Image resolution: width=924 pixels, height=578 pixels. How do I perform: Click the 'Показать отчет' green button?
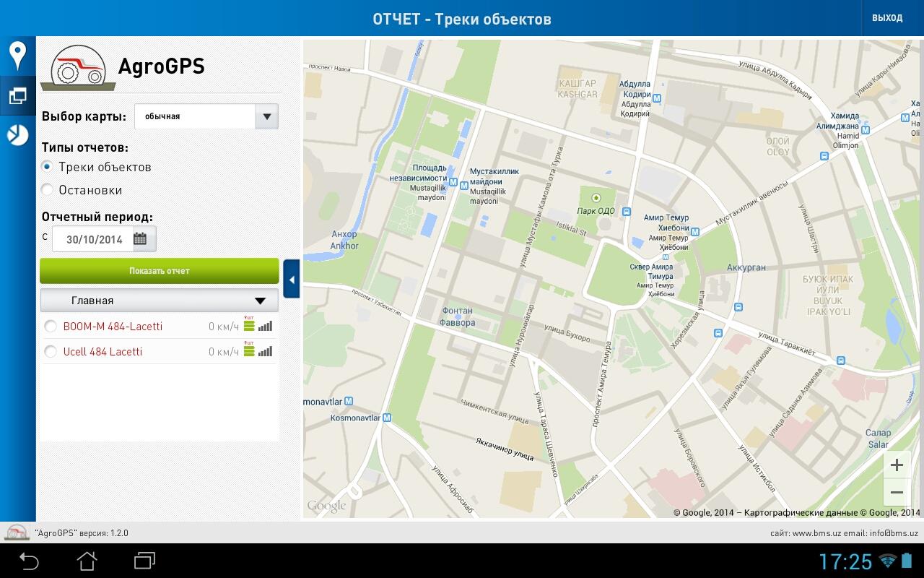pos(160,271)
